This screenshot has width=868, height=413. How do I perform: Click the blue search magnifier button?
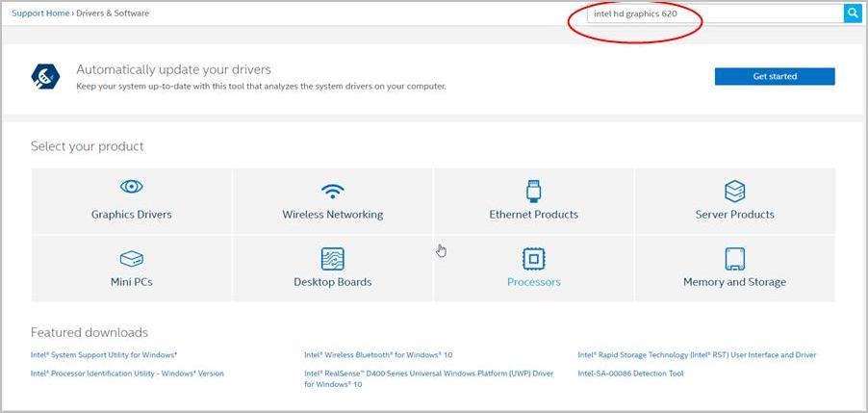coord(852,13)
